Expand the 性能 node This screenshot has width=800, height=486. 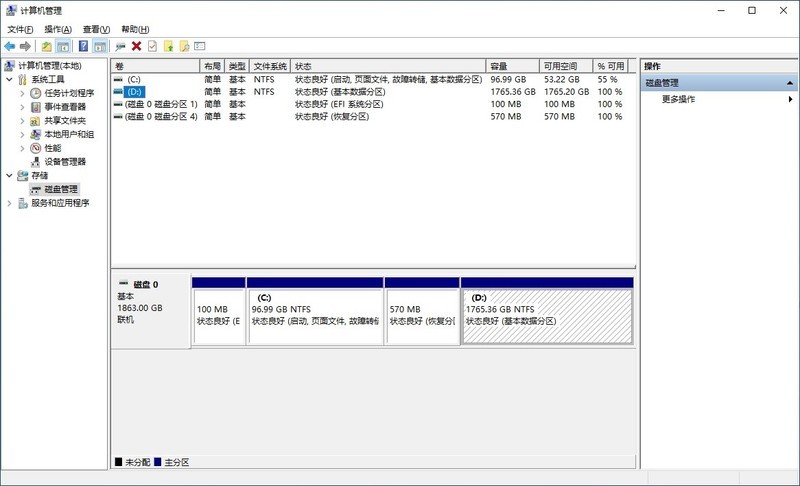point(22,148)
